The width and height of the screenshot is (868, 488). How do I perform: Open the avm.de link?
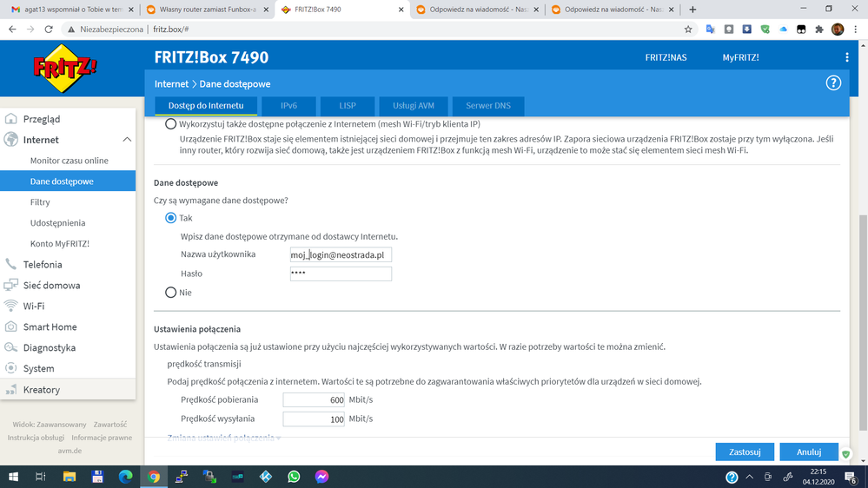coord(70,451)
